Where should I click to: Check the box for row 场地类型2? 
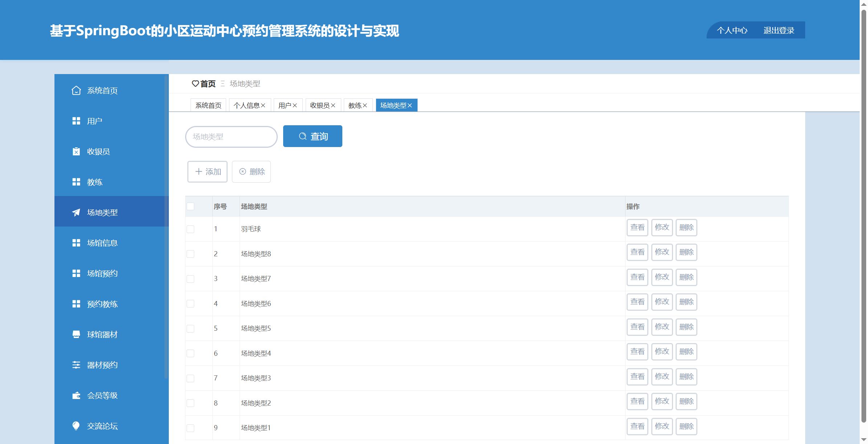(190, 403)
